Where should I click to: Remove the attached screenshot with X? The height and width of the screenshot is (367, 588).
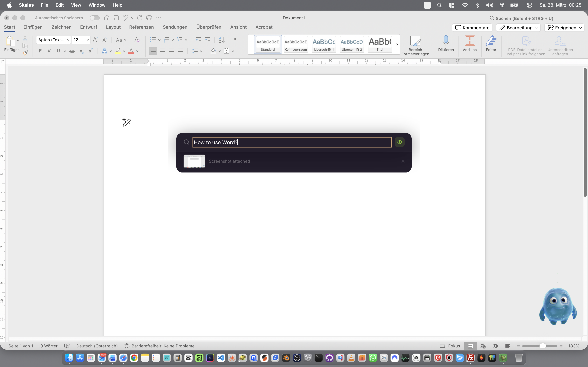click(403, 161)
